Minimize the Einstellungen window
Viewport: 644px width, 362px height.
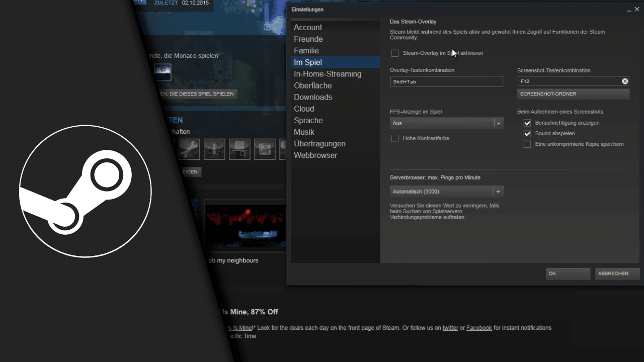point(629,10)
